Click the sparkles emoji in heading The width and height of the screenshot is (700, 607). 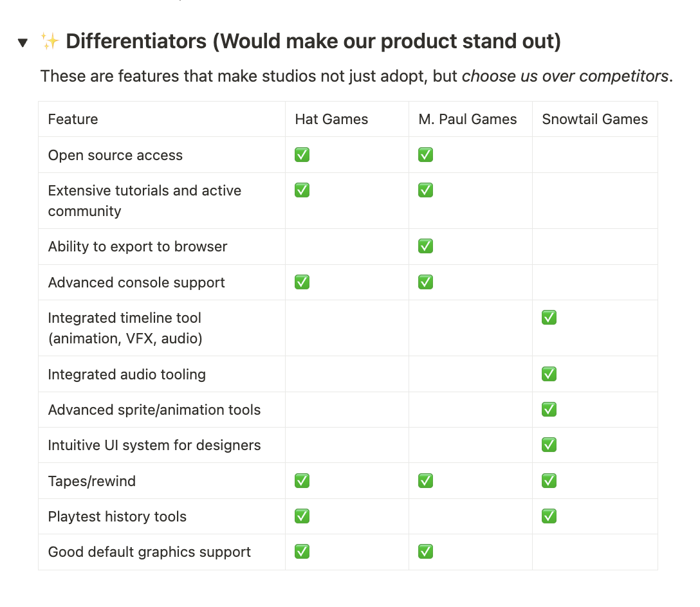(50, 41)
